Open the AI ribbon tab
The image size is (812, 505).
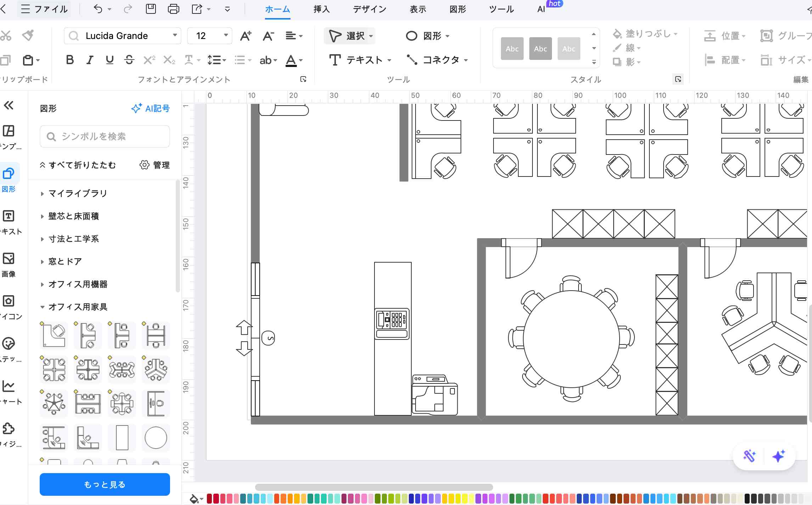click(x=541, y=9)
